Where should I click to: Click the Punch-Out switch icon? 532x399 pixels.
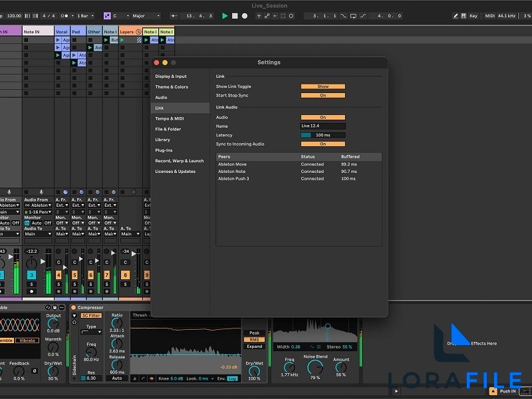[x=362, y=16]
